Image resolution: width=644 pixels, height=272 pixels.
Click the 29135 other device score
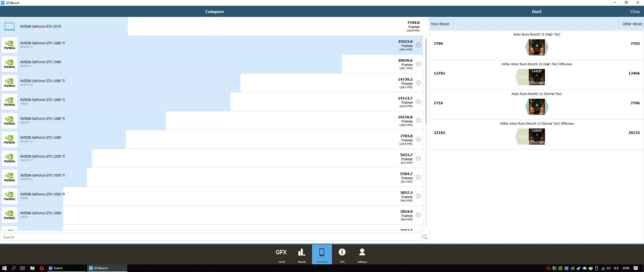click(x=634, y=133)
